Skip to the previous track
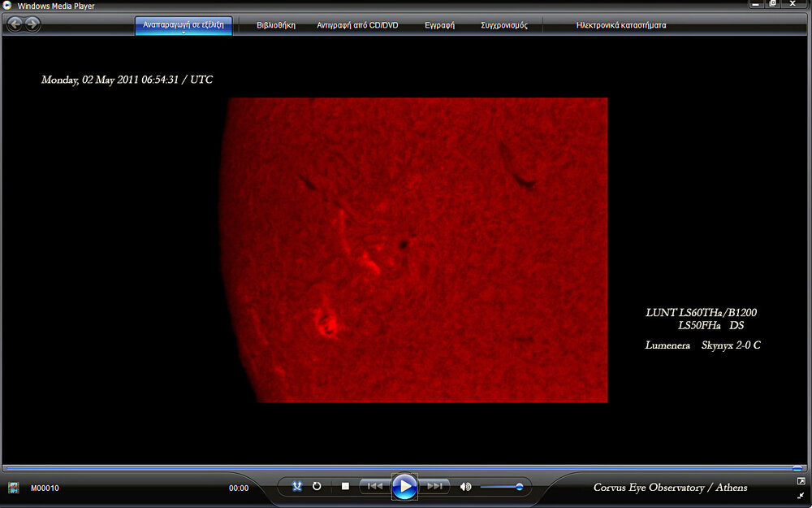812x508 pixels. pos(374,487)
